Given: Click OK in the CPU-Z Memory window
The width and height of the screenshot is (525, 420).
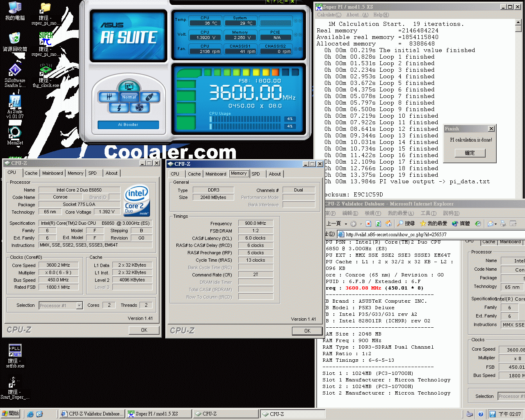Looking at the screenshot, I should click(x=307, y=331).
